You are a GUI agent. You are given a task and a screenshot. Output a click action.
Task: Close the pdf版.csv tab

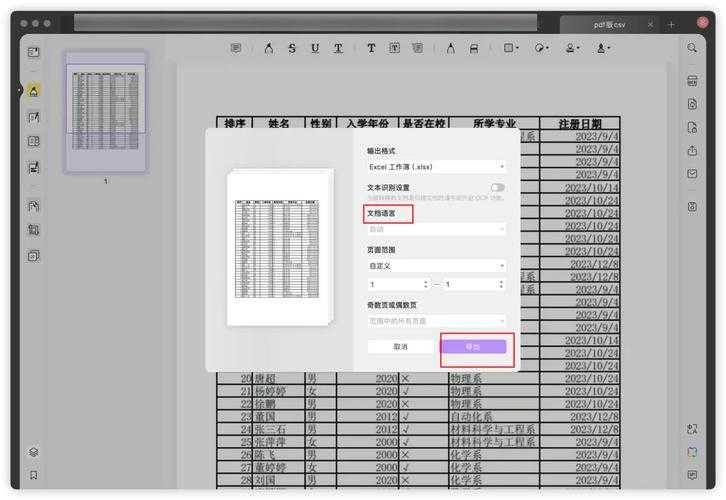651,25
